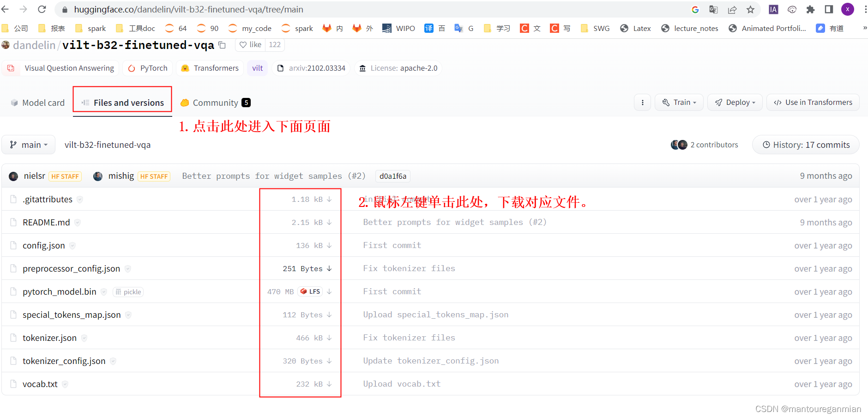Download pytorch_model.bin with the arrow icon

pos(329,291)
